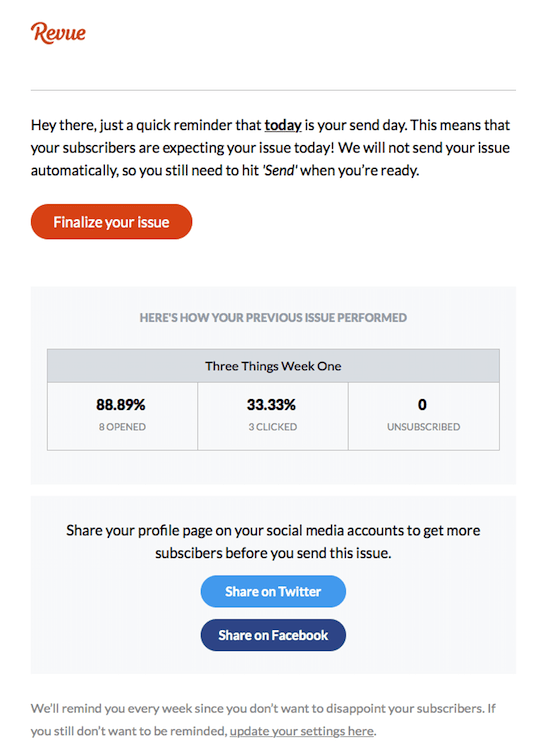
Task: Click the UNSUBSCRIBED label
Action: pos(424,427)
